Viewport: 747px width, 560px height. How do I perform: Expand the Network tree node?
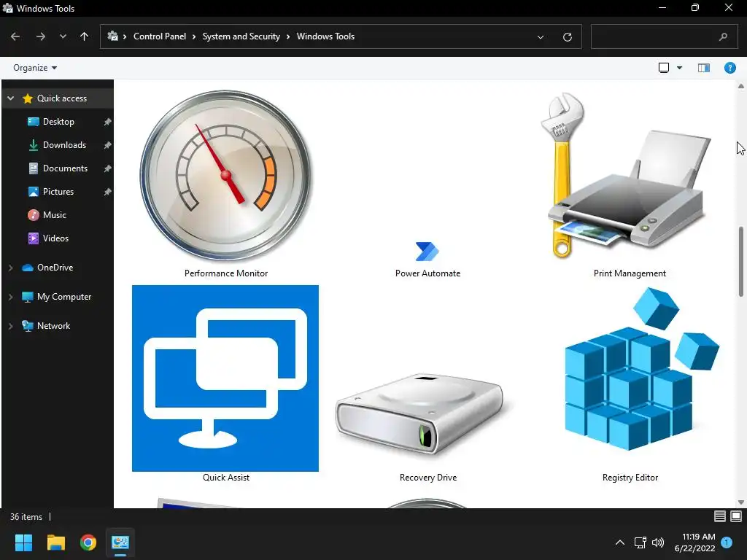(x=10, y=326)
